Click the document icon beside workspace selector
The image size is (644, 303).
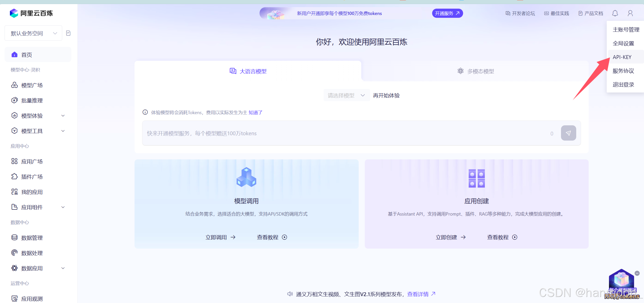coord(68,33)
